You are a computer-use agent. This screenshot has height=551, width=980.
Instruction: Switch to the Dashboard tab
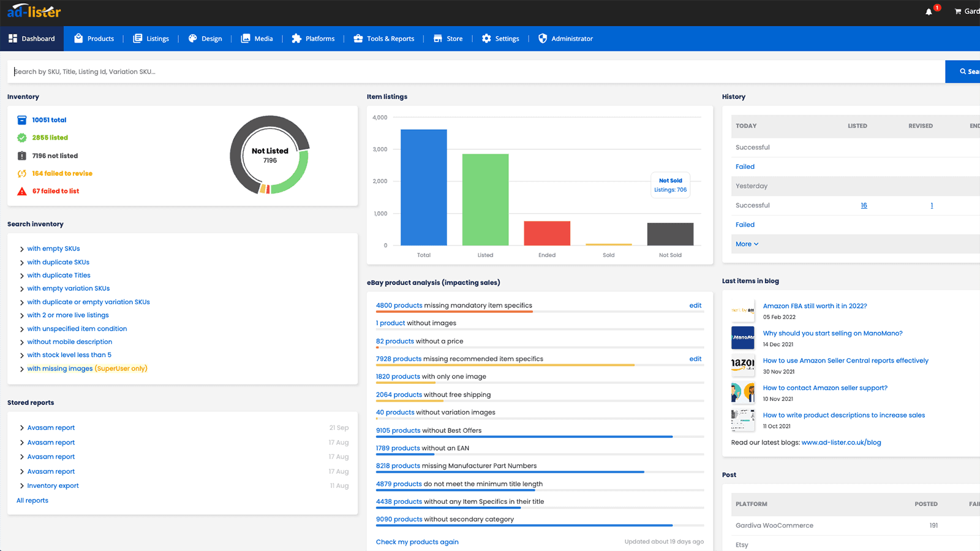(32, 38)
